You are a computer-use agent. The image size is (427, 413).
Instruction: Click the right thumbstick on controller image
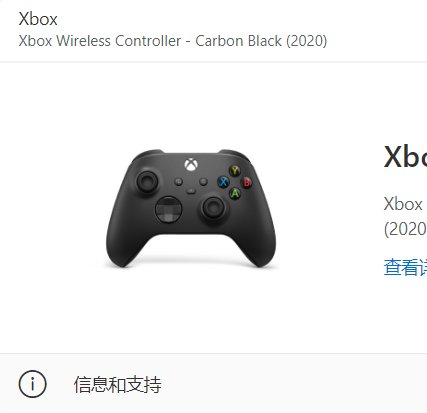point(213,208)
